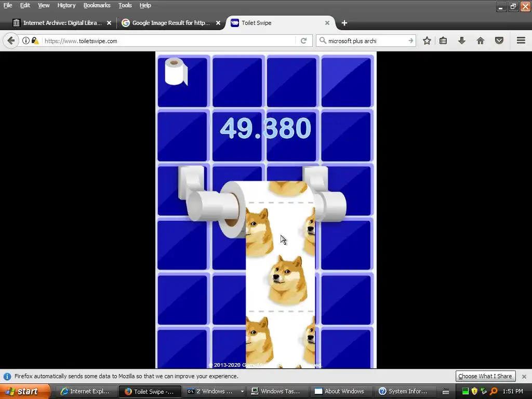Viewport: 532px width, 399px height.
Task: Open the Firefox hamburger menu
Action: (521, 41)
